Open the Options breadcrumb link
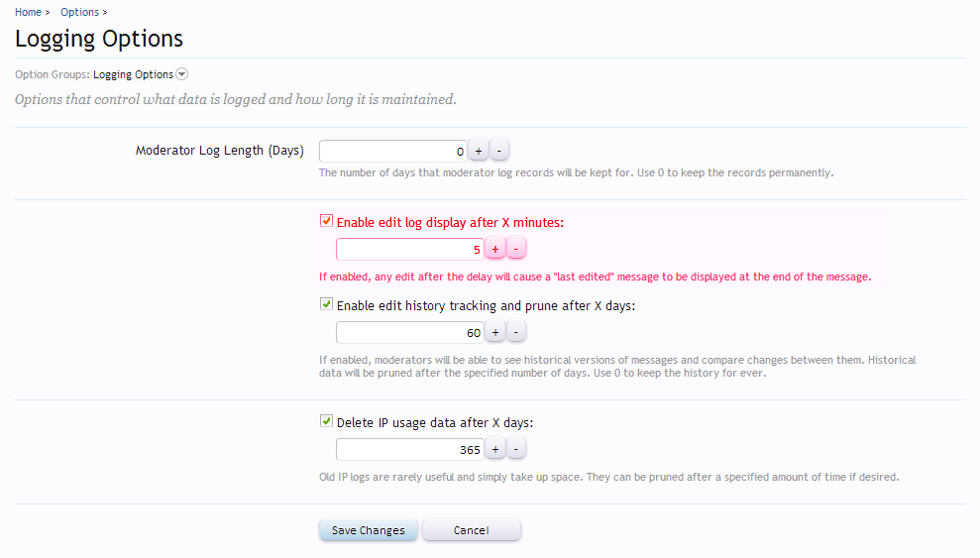980x558 pixels. point(79,12)
